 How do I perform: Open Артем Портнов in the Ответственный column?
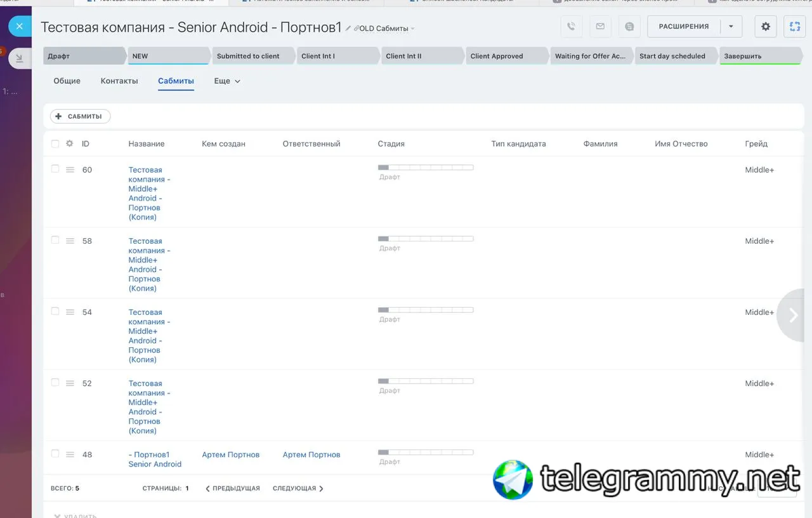[x=311, y=455]
